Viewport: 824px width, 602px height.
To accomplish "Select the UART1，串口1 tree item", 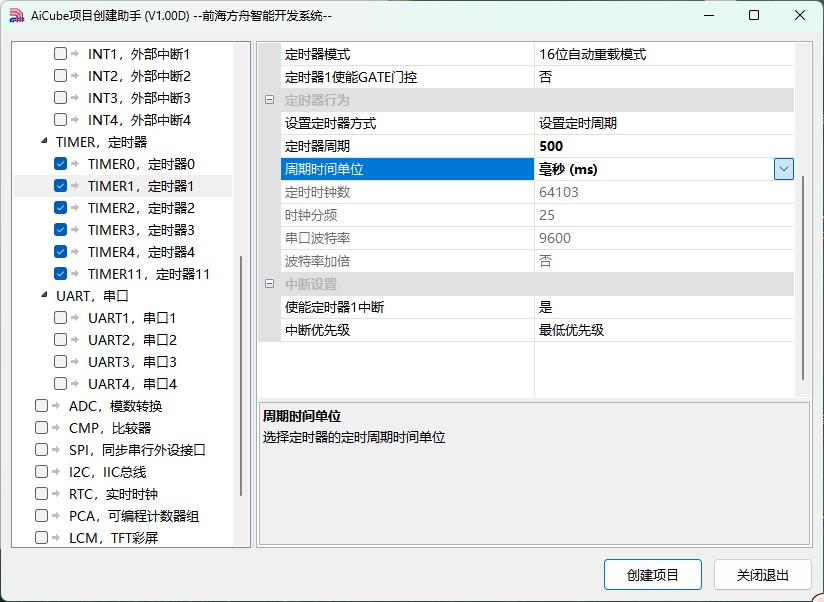I will [131, 318].
